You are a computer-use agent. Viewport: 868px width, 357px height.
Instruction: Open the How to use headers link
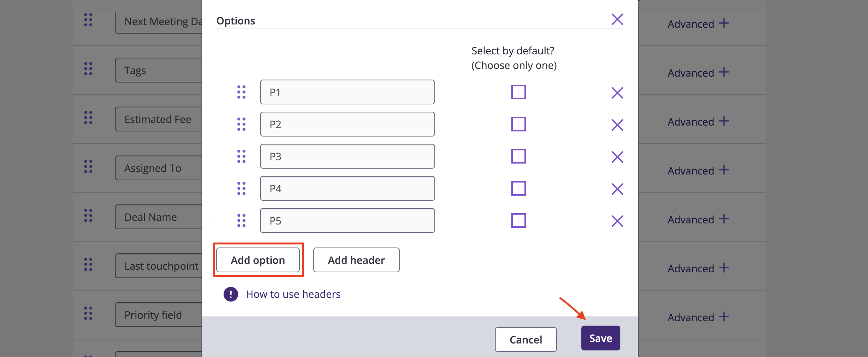[293, 294]
